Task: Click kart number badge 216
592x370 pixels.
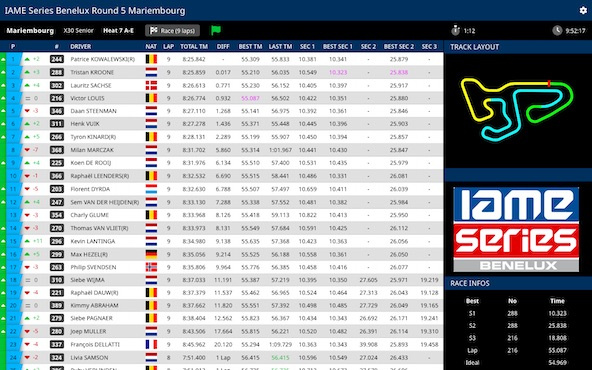Action: click(x=57, y=98)
